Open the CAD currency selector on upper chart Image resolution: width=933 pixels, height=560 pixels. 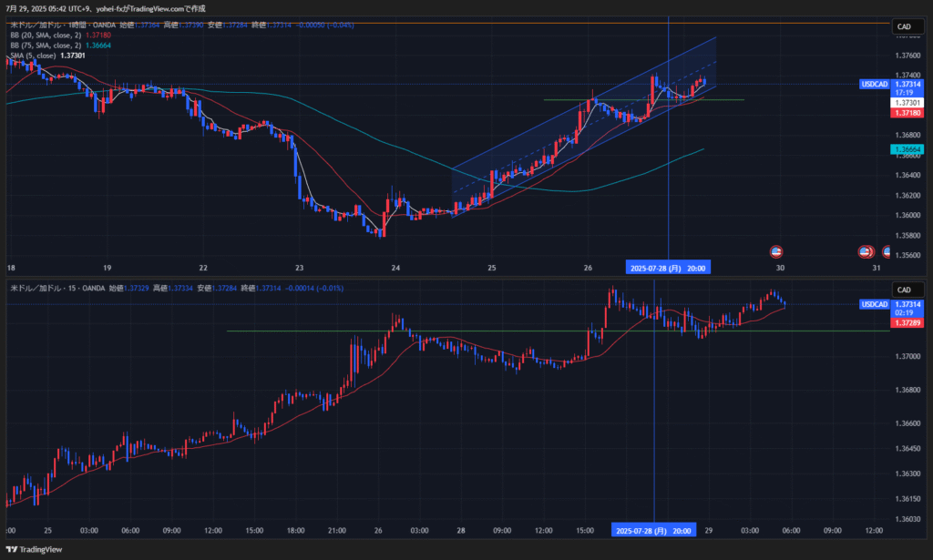coord(904,27)
